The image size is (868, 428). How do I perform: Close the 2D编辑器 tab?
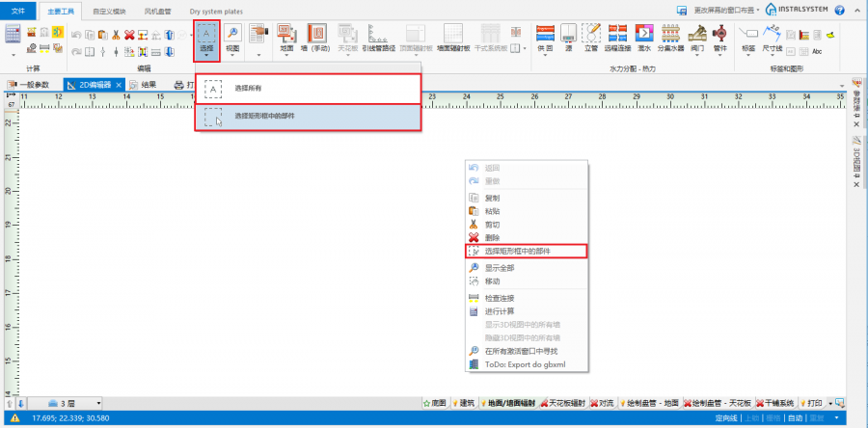(x=119, y=85)
